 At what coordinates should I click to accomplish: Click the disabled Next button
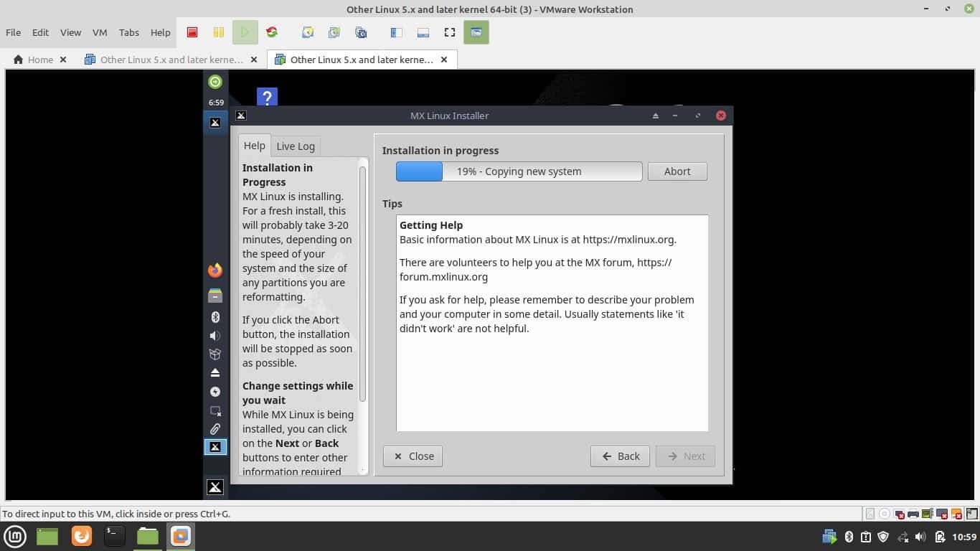[x=685, y=456]
